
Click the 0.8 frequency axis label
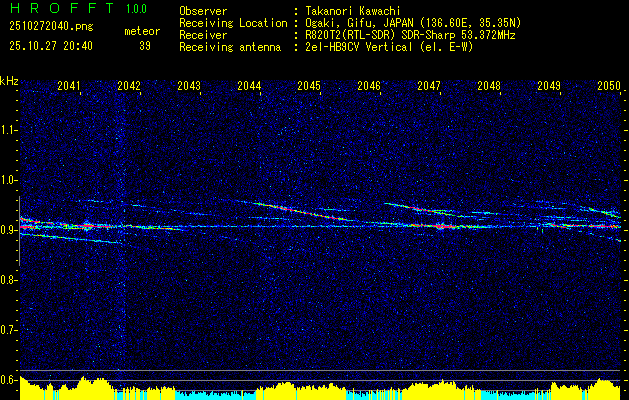pyautogui.click(x=8, y=280)
